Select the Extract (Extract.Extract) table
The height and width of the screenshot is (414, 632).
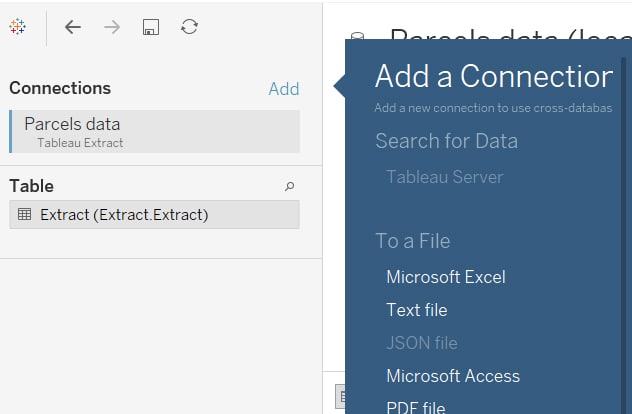coord(154,214)
